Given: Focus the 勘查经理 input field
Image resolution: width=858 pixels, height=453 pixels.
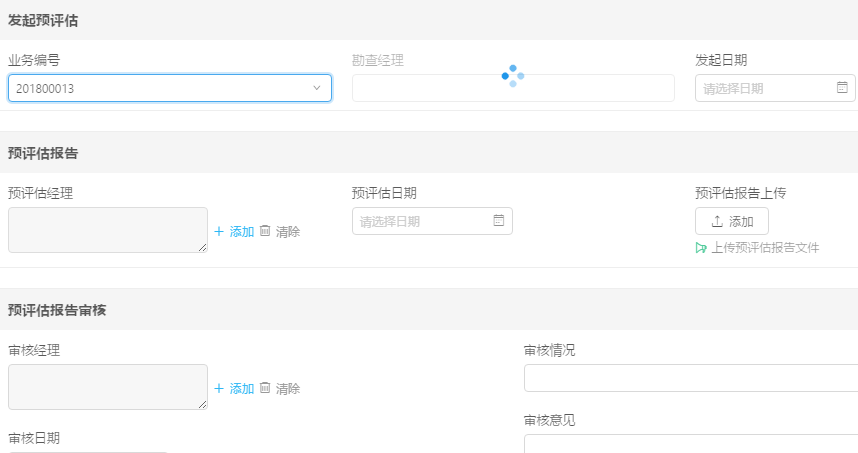Looking at the screenshot, I should (513, 88).
